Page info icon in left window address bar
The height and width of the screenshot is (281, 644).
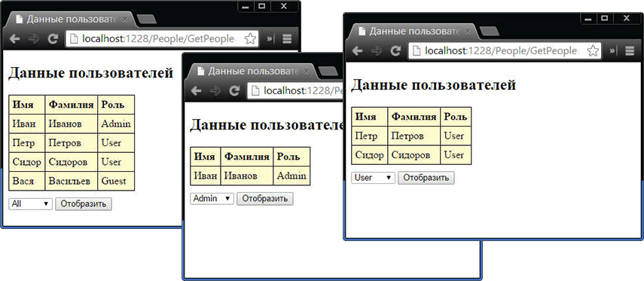(x=75, y=39)
